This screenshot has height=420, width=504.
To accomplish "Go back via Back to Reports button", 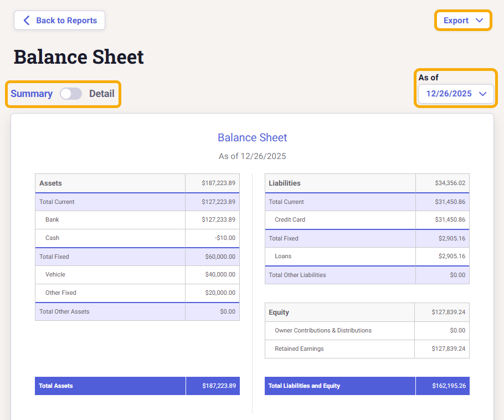I will 59,21.
